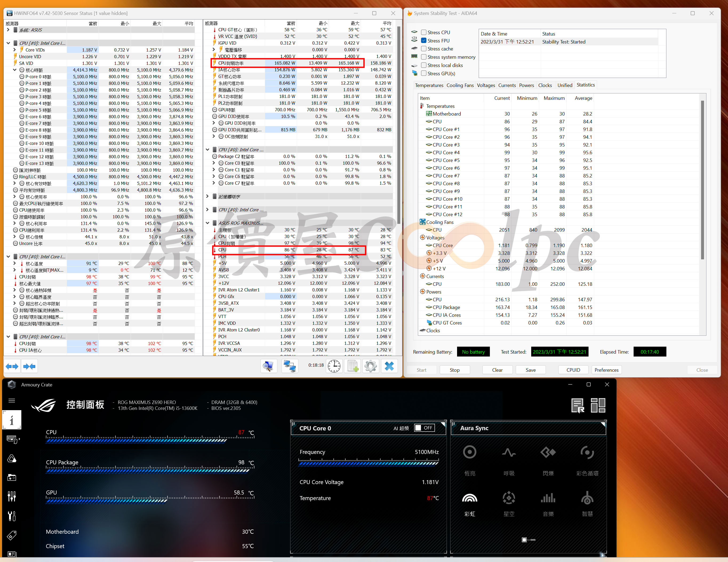Collapse ASUS ROG MAXIMUS sensor group

pos(207,223)
